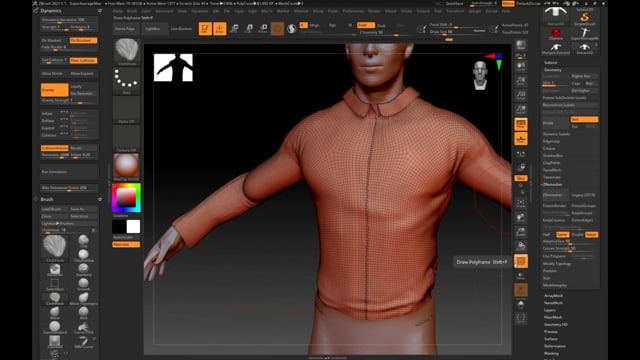
Task: Expand the Deformation subpalette
Action: tap(555, 346)
